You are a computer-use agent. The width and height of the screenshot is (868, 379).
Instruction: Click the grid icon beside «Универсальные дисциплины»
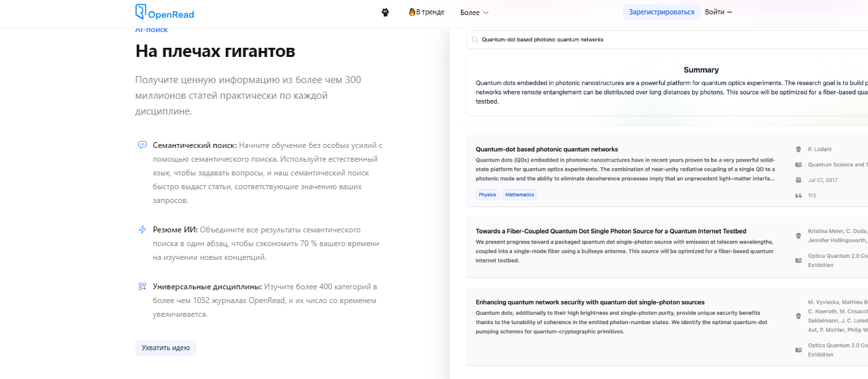(142, 287)
